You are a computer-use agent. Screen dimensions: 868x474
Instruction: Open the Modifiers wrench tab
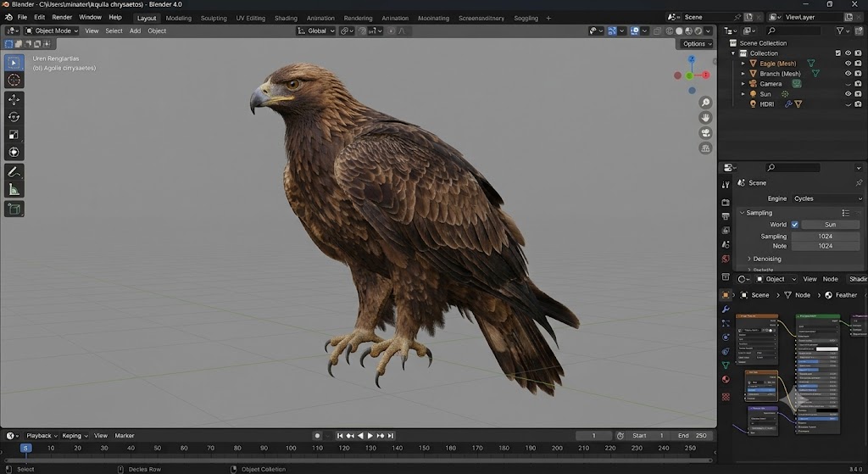click(726, 309)
